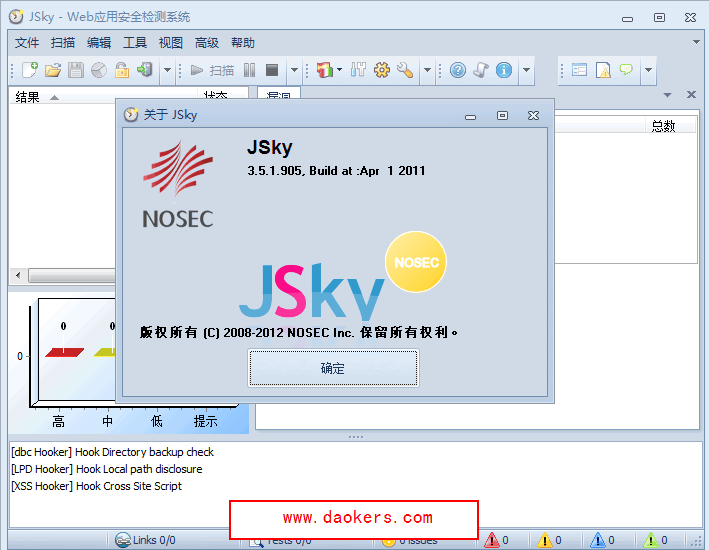Click the Save floppy disk icon
709x550 pixels.
coord(76,70)
